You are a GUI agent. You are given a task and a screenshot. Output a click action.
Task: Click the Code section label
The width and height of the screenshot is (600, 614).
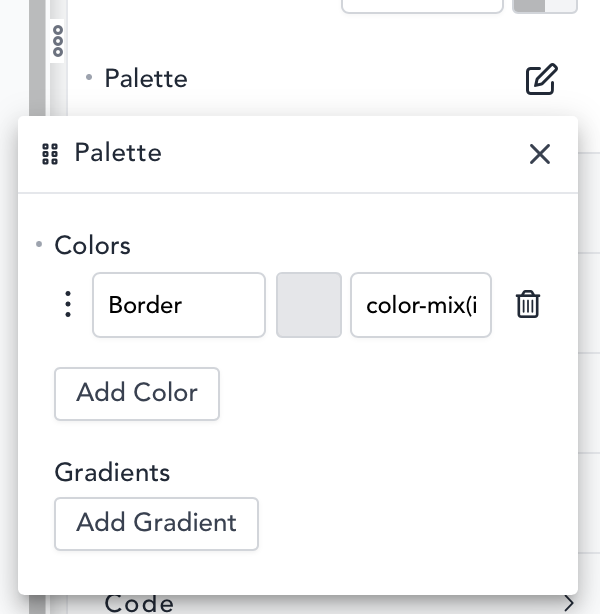tap(139, 603)
